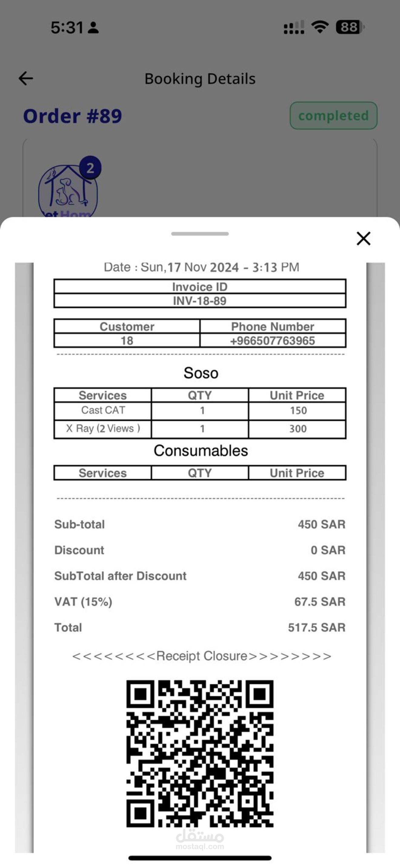
Task: Close the receipt sheet with X
Action: point(364,238)
